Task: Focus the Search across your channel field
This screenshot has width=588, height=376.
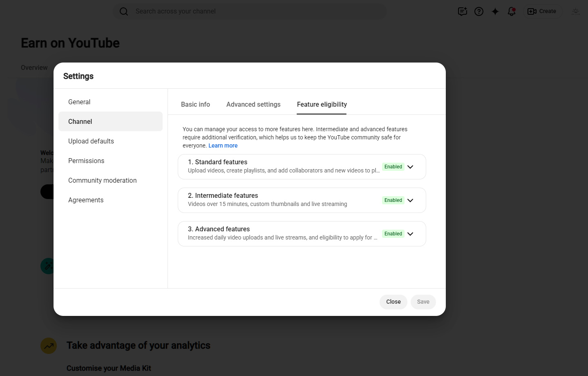Action: coord(250,11)
